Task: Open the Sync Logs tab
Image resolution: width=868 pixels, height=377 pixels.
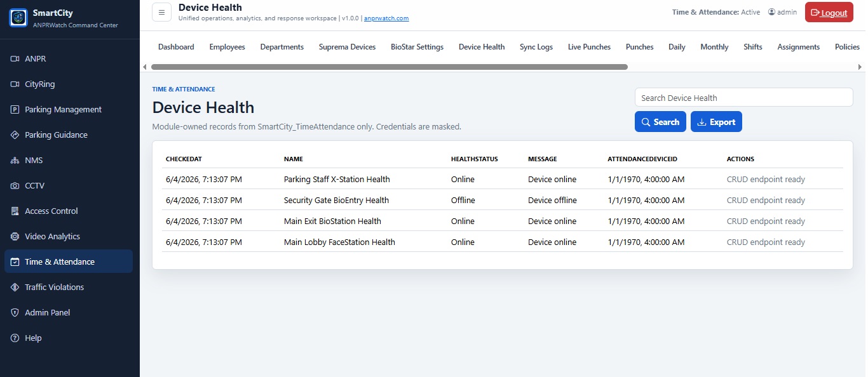Action: click(x=536, y=47)
